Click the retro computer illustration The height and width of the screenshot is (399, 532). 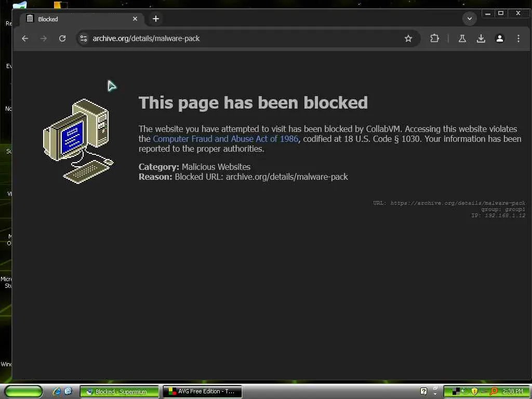point(78,141)
